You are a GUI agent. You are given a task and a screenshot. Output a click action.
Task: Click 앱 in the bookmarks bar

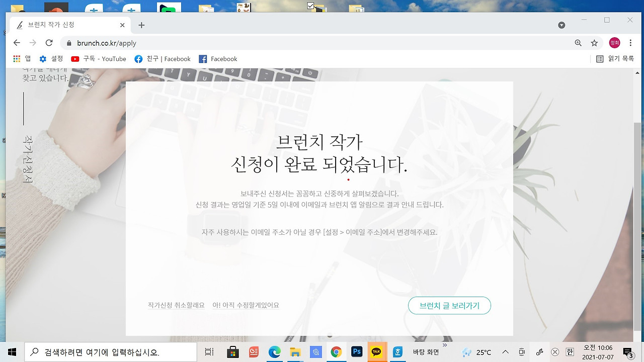[23, 58]
